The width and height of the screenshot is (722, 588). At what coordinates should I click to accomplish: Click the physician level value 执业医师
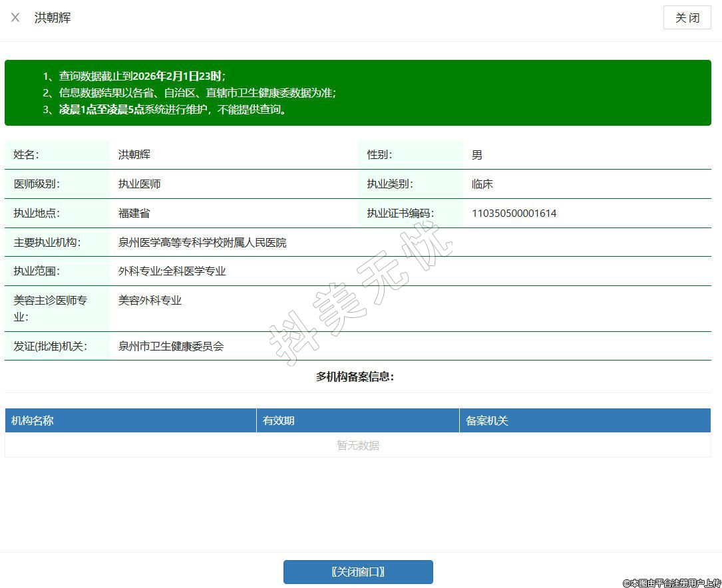point(140,184)
